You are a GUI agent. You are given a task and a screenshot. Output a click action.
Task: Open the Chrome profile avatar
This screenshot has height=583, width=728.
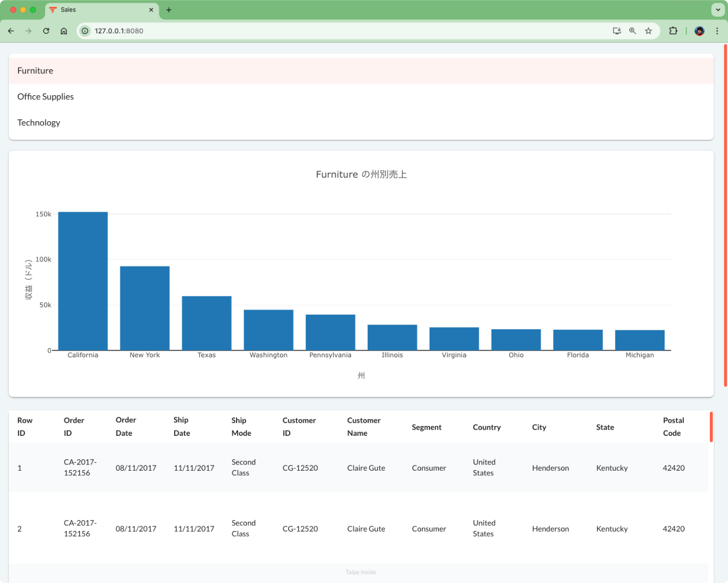[x=699, y=31]
